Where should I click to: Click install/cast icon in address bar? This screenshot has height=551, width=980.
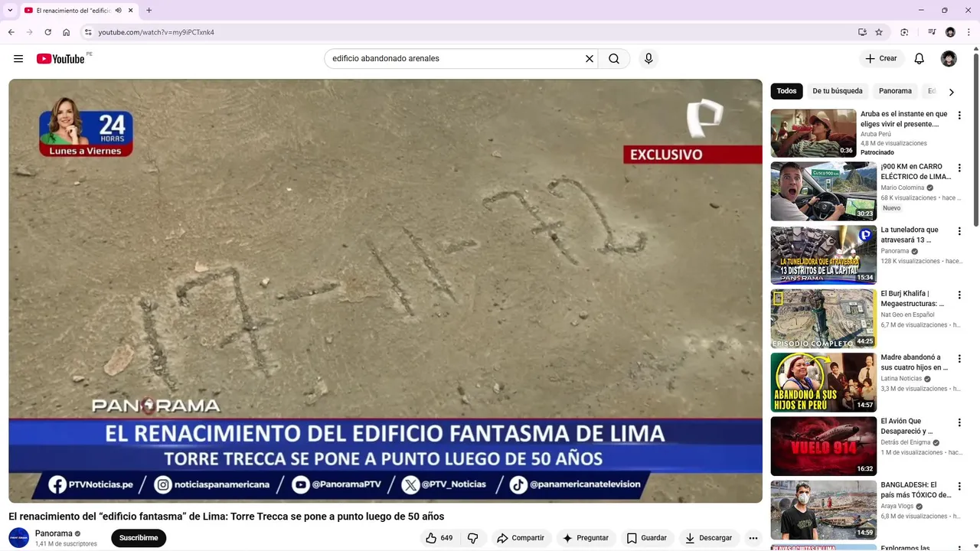tap(862, 32)
